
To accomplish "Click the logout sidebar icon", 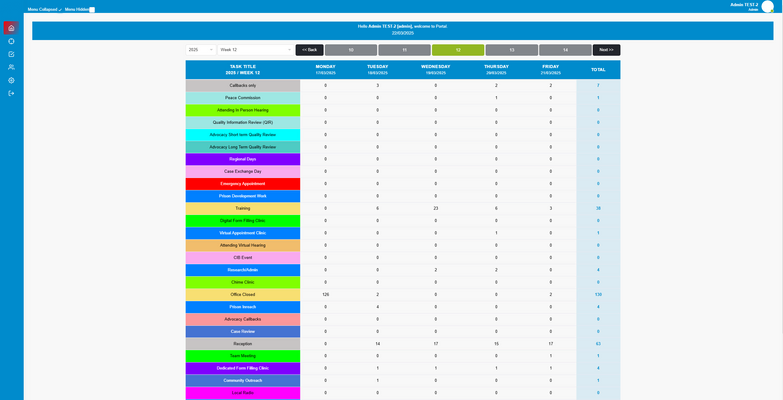I will 11,93.
